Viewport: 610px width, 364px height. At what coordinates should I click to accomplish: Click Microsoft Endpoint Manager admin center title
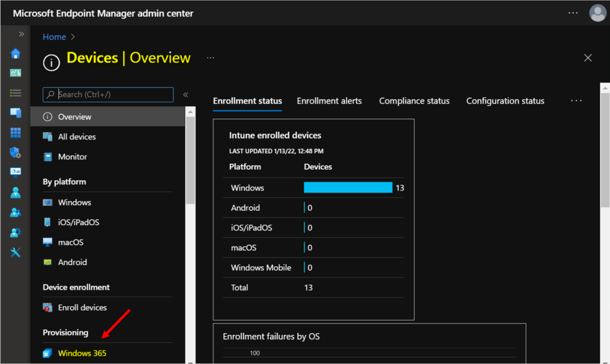click(103, 13)
